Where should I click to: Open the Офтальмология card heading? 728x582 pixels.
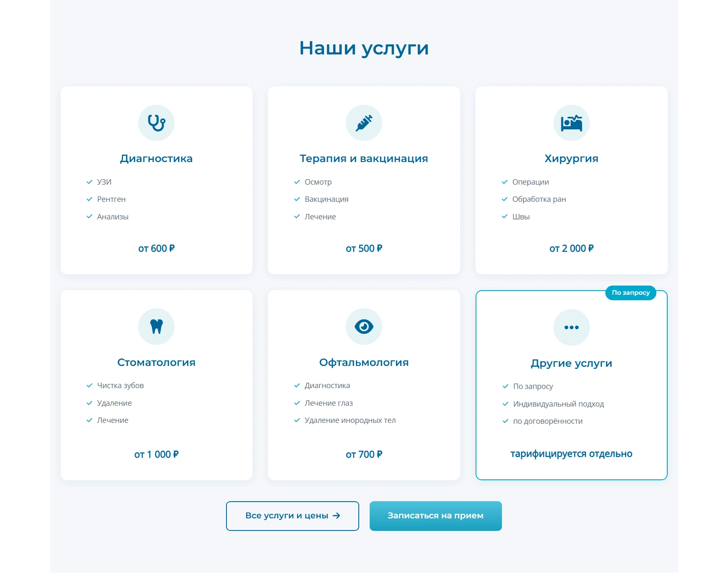point(364,363)
